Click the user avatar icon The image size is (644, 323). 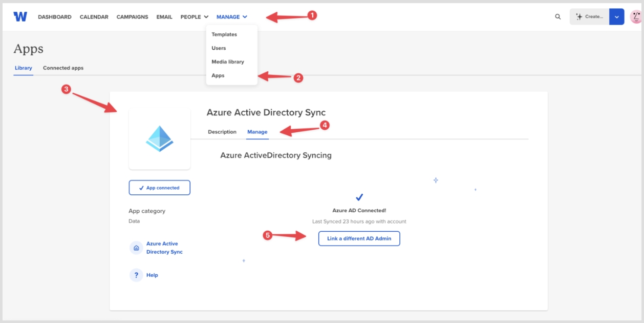(x=635, y=16)
